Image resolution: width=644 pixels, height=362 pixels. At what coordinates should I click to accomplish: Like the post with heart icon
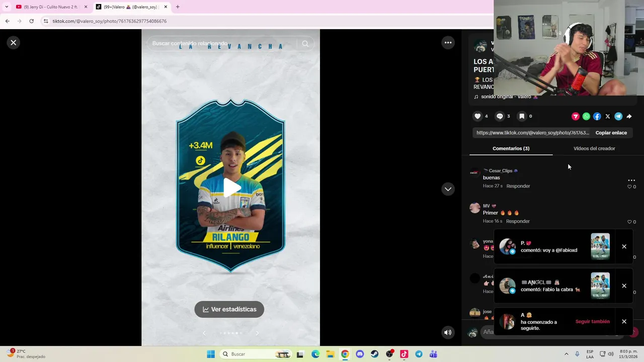tap(477, 116)
